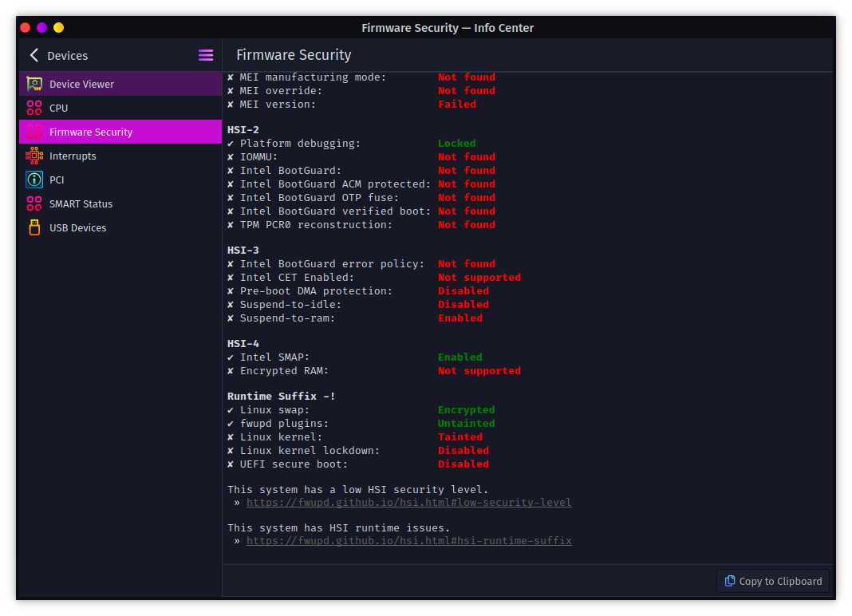Click the window title 'Firmware Security — Info Center'
The width and height of the screenshot is (852, 616).
[448, 28]
